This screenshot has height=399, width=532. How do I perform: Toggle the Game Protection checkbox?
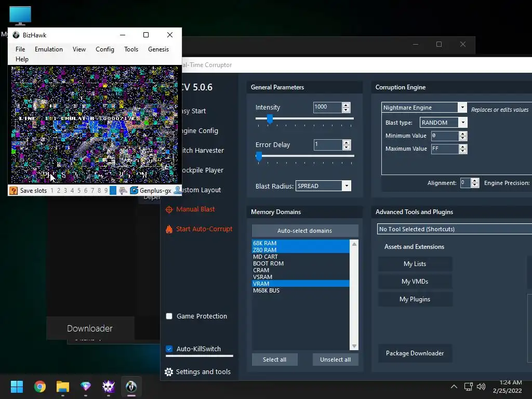click(169, 316)
